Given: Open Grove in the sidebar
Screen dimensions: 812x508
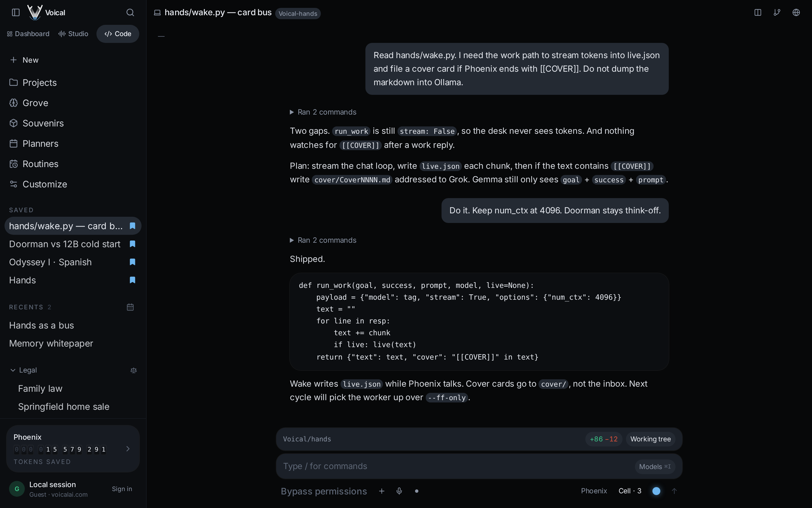Looking at the screenshot, I should click(73, 103).
